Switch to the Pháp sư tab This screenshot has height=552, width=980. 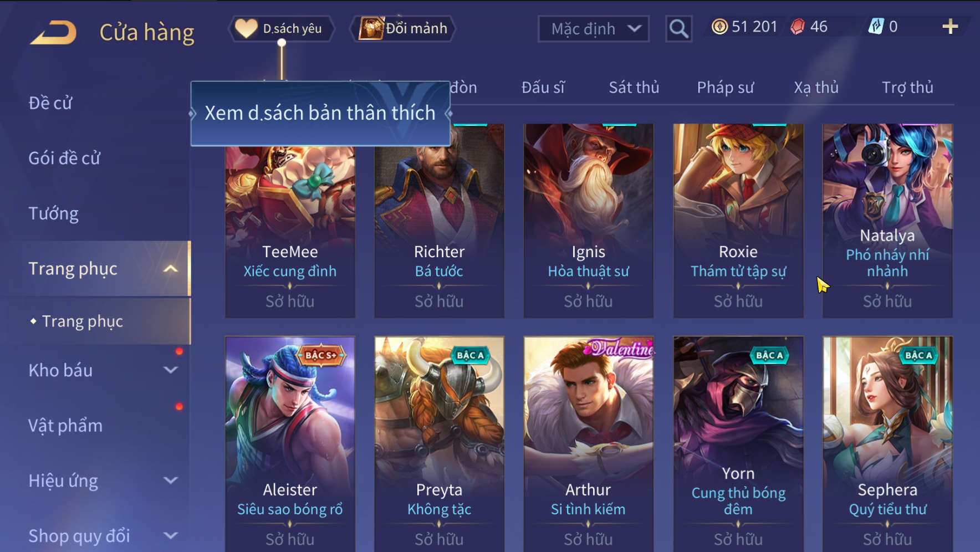[x=725, y=88]
